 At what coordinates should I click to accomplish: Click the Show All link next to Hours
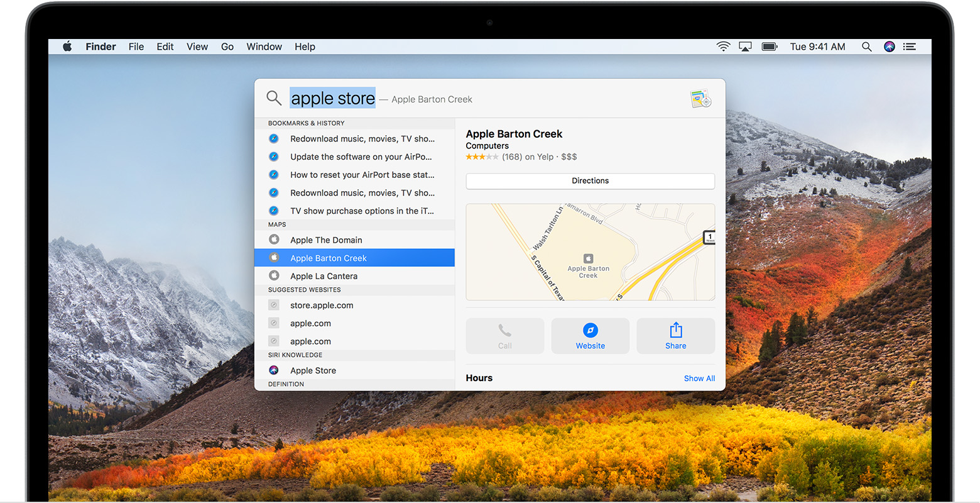[x=699, y=378]
